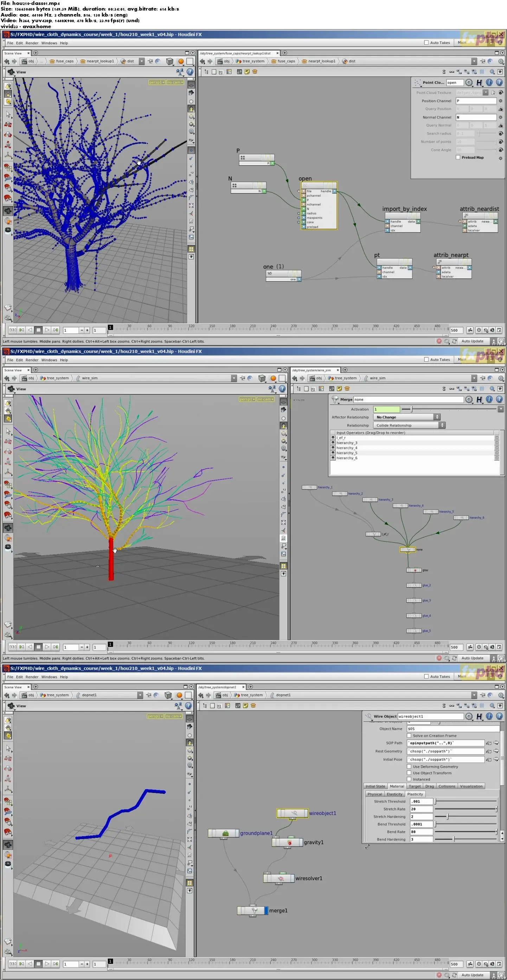Tick the Solve on Creation Frame checkbox
The width and height of the screenshot is (507, 980).
(x=409, y=736)
